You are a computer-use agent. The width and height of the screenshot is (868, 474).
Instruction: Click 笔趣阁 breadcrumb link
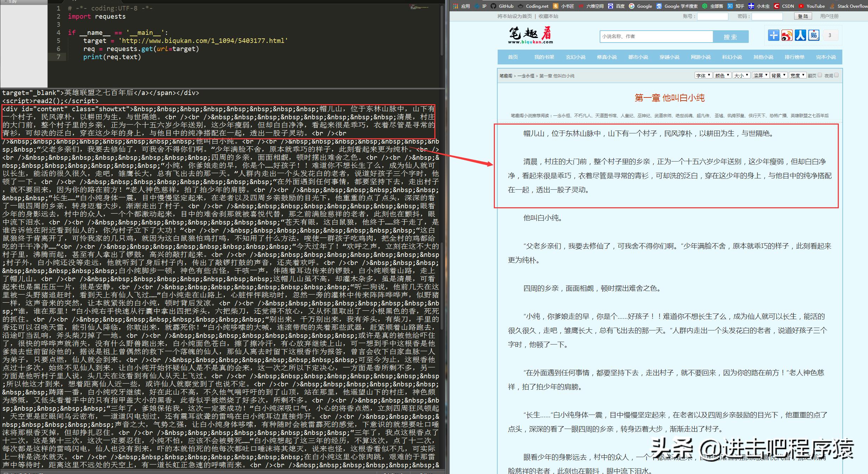[506, 76]
